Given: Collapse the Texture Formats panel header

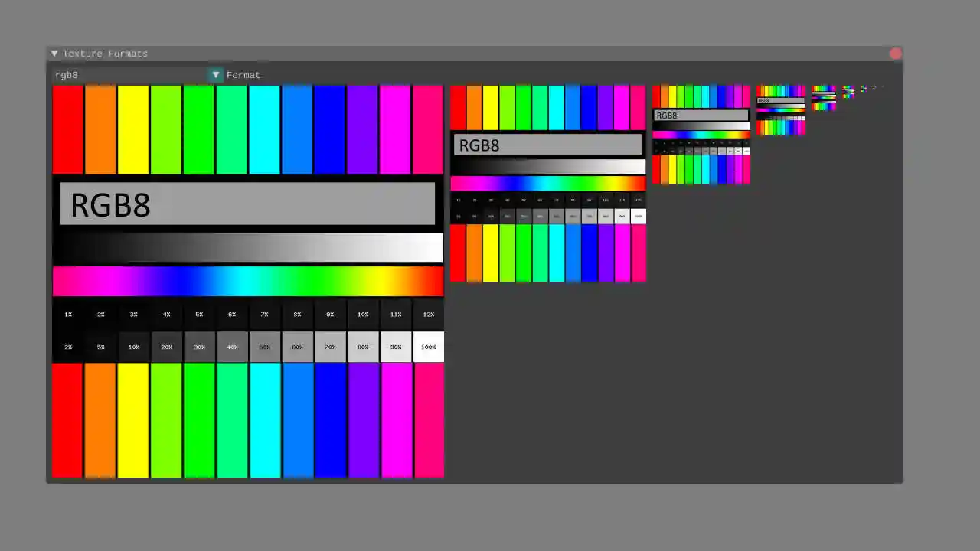Looking at the screenshot, I should pyautogui.click(x=100, y=54).
